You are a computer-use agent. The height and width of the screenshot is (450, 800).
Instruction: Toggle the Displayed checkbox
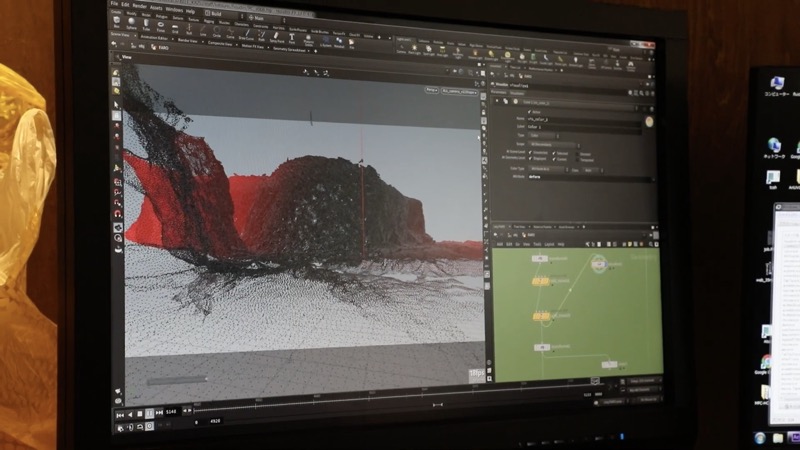(x=531, y=159)
